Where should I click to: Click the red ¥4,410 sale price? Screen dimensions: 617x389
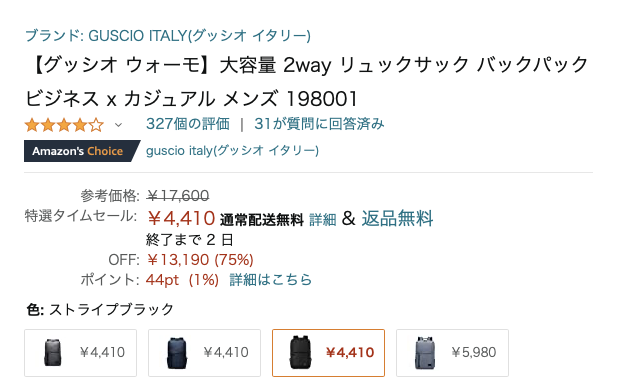click(181, 218)
